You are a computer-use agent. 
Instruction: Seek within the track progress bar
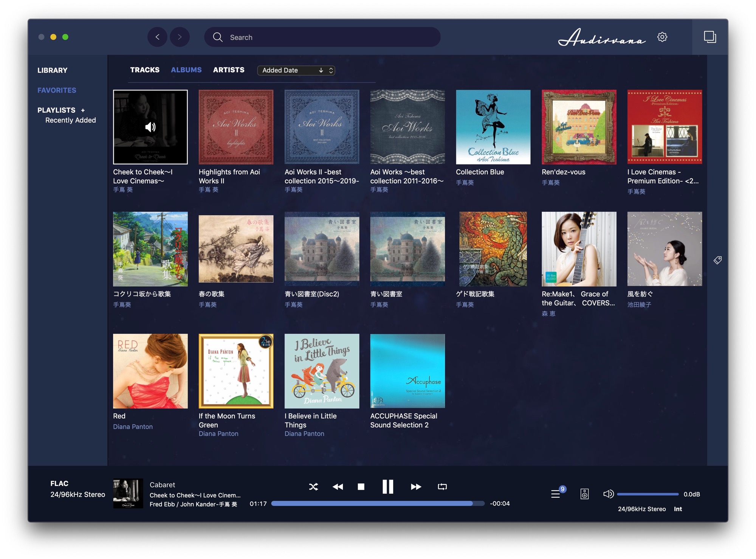coord(378,503)
